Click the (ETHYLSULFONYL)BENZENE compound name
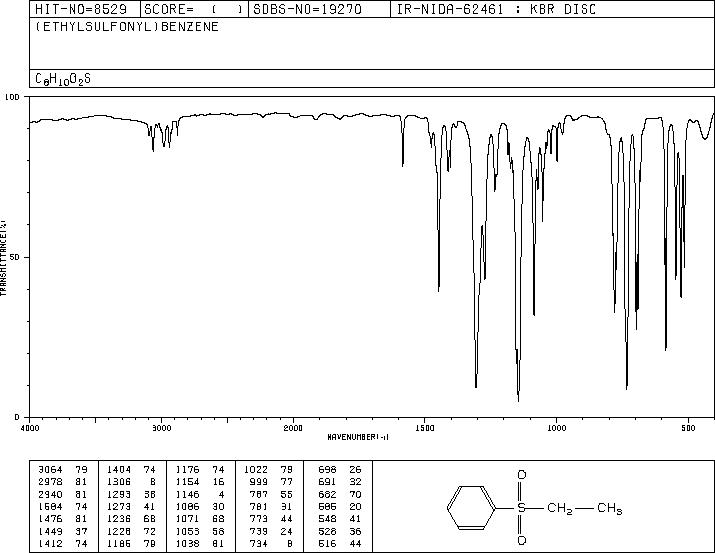Screen dimensions: 715x553 (x=127, y=26)
